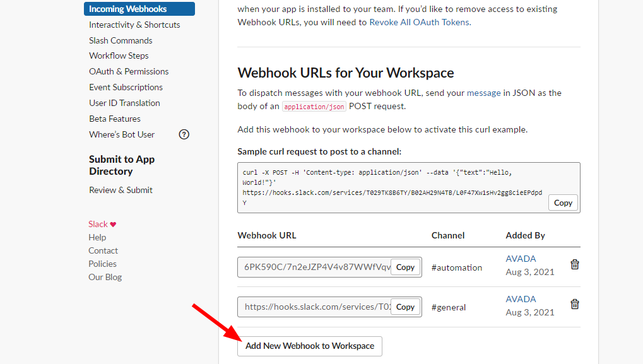Go to Slash Commands page
Screen dimensions: 643x364
pos(121,40)
